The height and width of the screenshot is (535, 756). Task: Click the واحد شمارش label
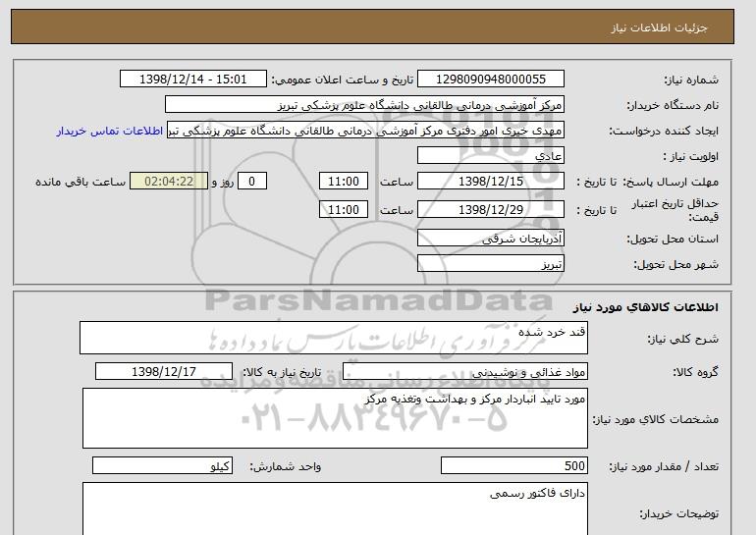point(285,466)
